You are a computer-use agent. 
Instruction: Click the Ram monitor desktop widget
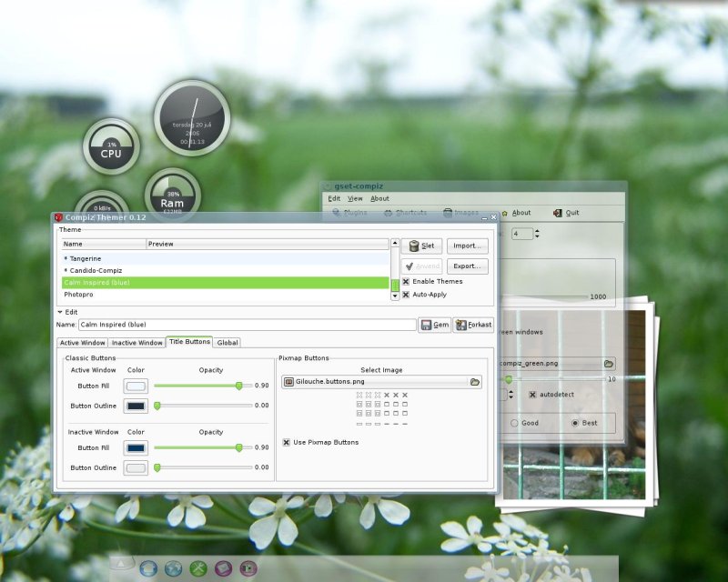[x=173, y=195]
